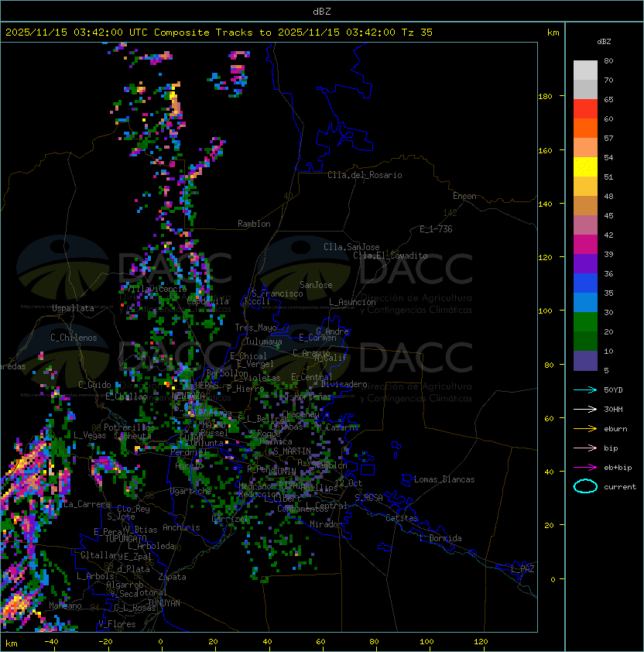Click the '65' value label in dBZ legend
This screenshot has height=652, width=644.
click(x=608, y=99)
